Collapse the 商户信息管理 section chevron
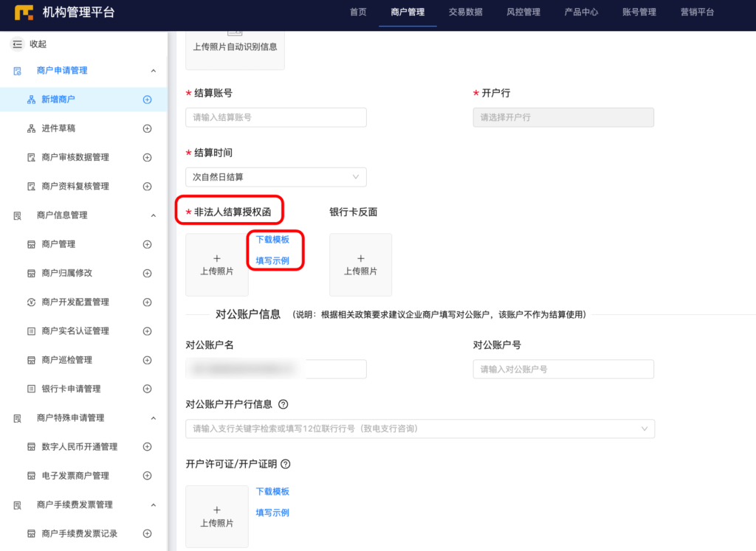This screenshot has height=551, width=756. [154, 215]
